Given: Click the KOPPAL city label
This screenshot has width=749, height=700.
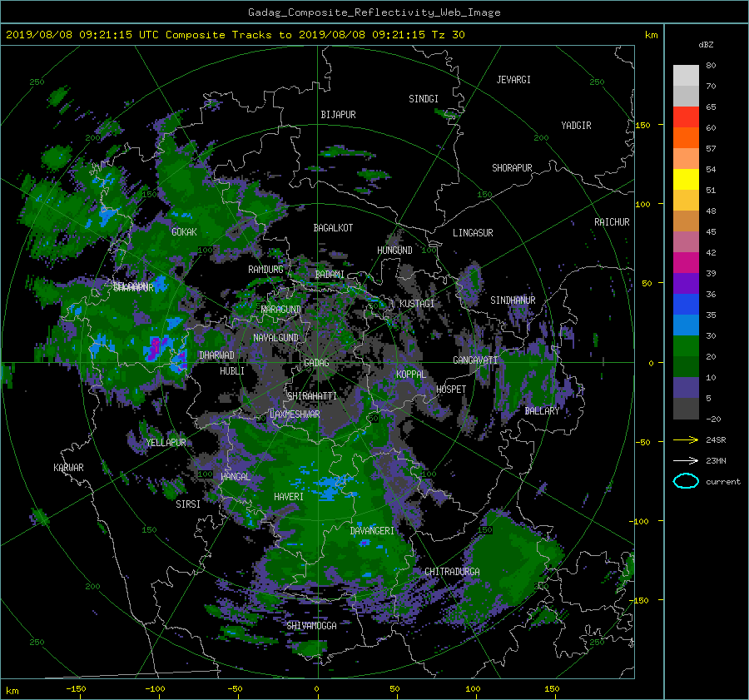Looking at the screenshot, I should coord(411,375).
